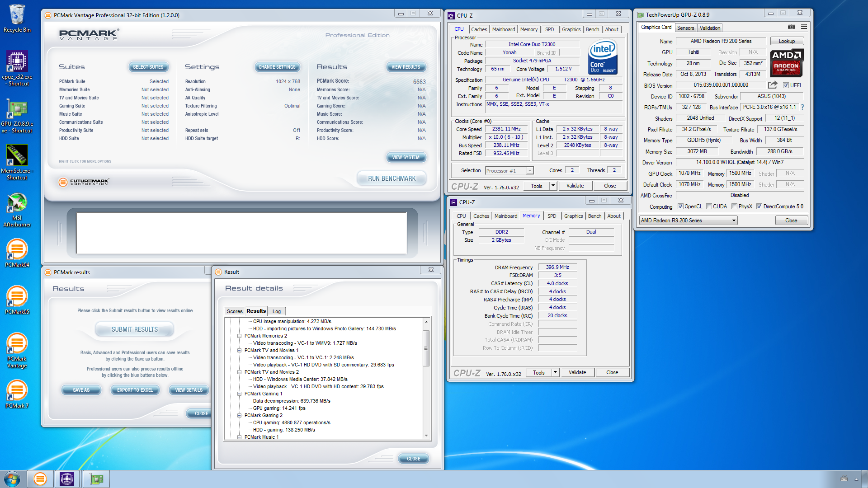Open the Recycle Bin desktop icon

tap(17, 19)
